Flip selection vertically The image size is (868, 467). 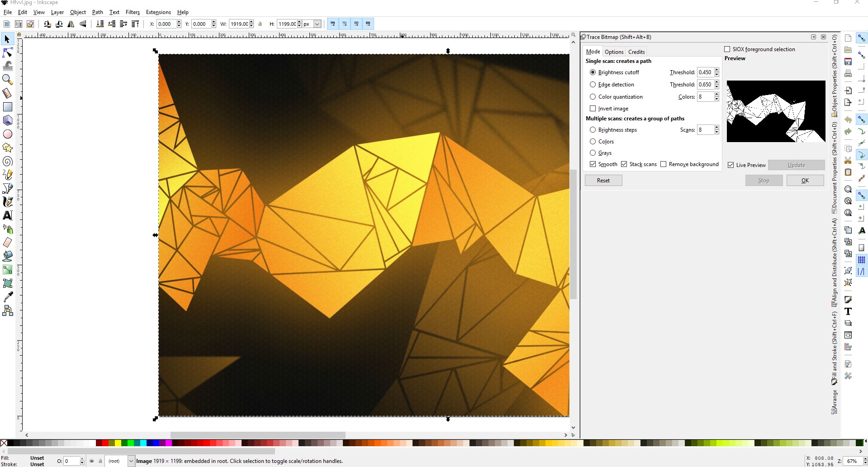83,24
